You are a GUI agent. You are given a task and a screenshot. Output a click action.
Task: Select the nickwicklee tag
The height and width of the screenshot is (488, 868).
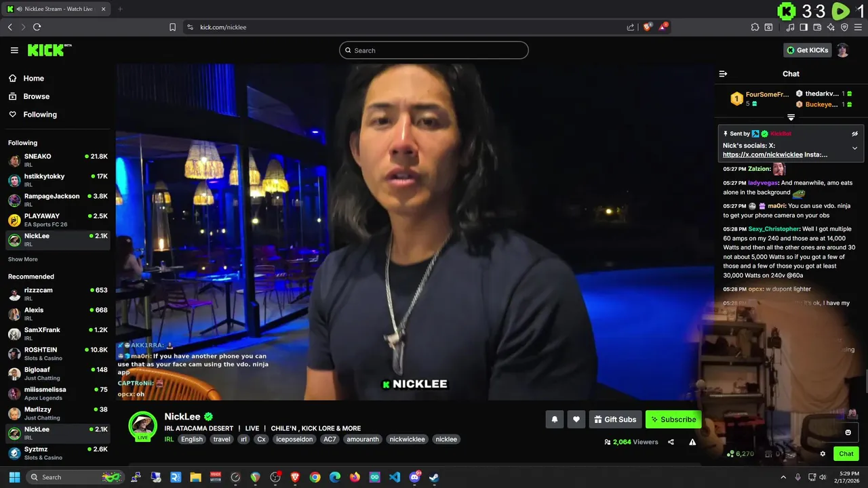point(408,439)
